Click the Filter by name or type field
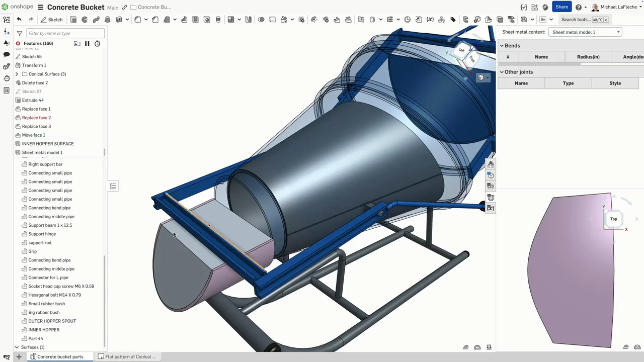 65,33
